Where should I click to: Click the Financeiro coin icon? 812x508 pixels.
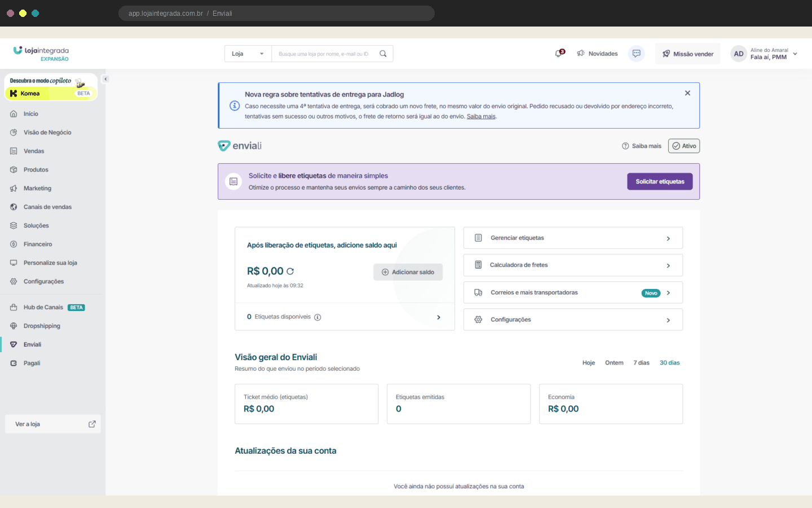click(x=14, y=244)
